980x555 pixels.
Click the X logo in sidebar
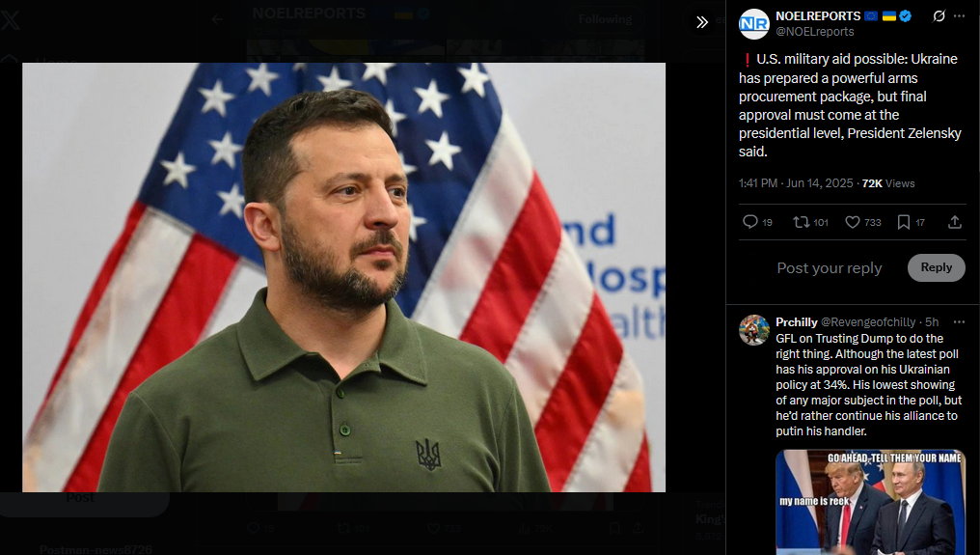pos(10,19)
